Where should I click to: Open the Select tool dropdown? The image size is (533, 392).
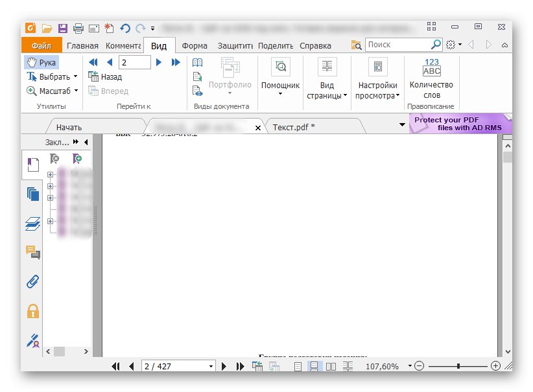[x=75, y=76]
